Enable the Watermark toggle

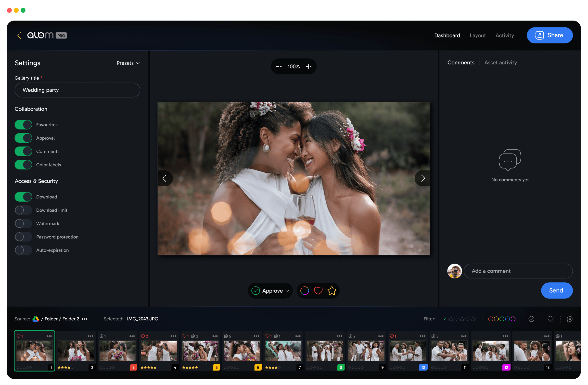coord(24,223)
